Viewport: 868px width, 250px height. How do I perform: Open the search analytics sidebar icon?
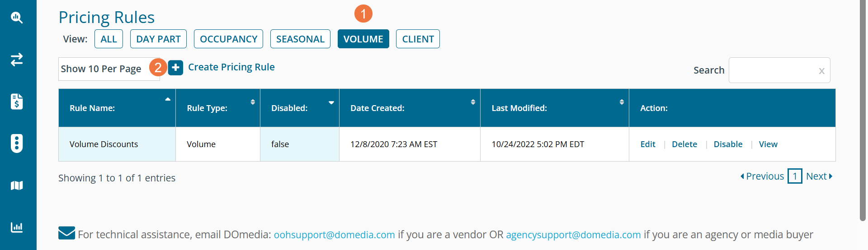[x=17, y=18]
